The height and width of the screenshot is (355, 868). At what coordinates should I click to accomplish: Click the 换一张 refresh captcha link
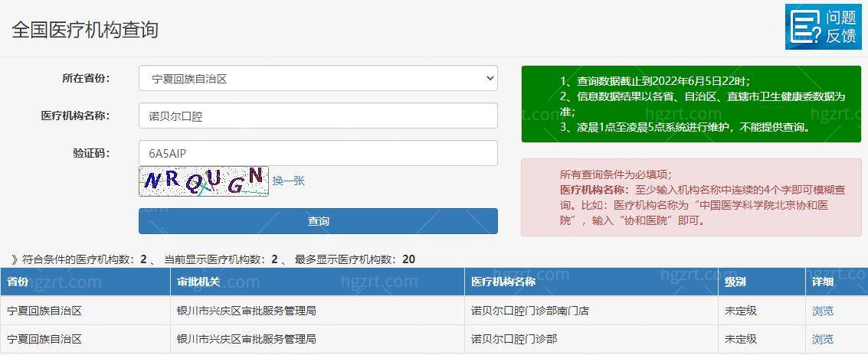[288, 181]
